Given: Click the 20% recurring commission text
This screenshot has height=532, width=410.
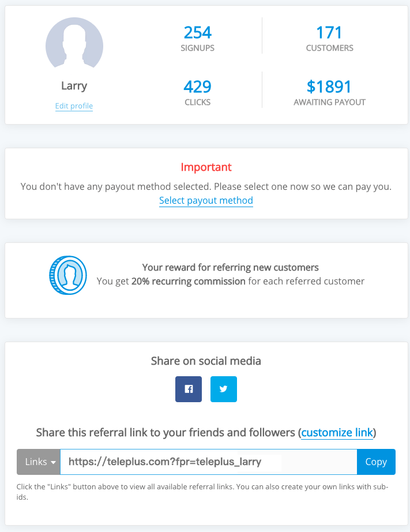Looking at the screenshot, I should pyautogui.click(x=188, y=281).
